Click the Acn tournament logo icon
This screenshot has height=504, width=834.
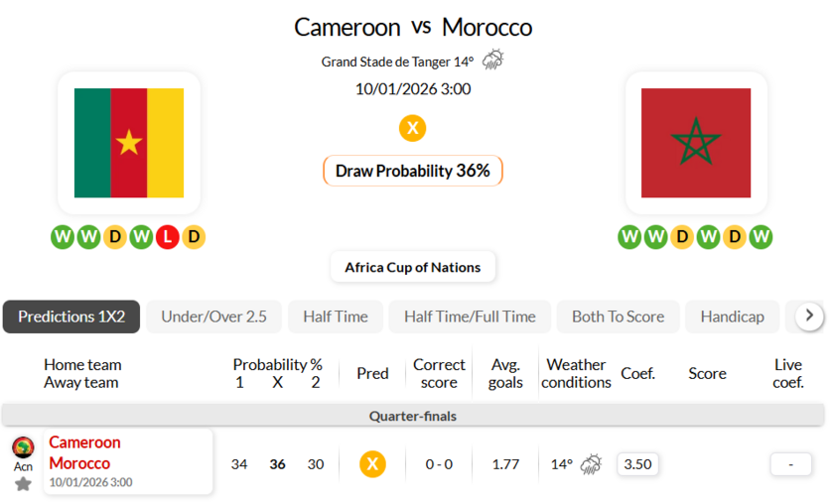tap(23, 447)
